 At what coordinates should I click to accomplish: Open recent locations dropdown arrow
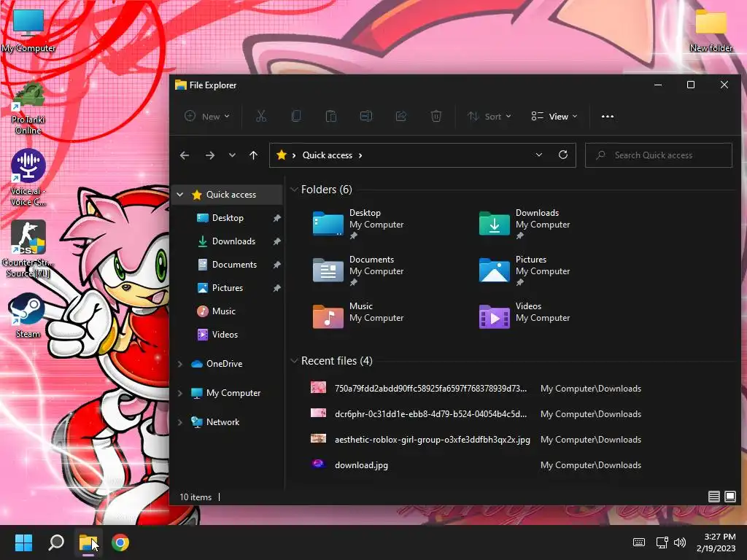[232, 155]
